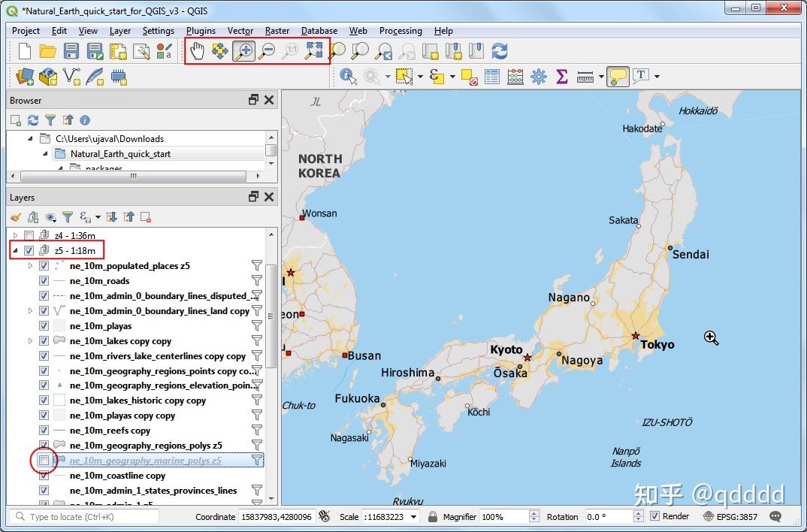The width and height of the screenshot is (807, 532).
Task: Click Zoom Full extent icon
Action: tap(315, 50)
